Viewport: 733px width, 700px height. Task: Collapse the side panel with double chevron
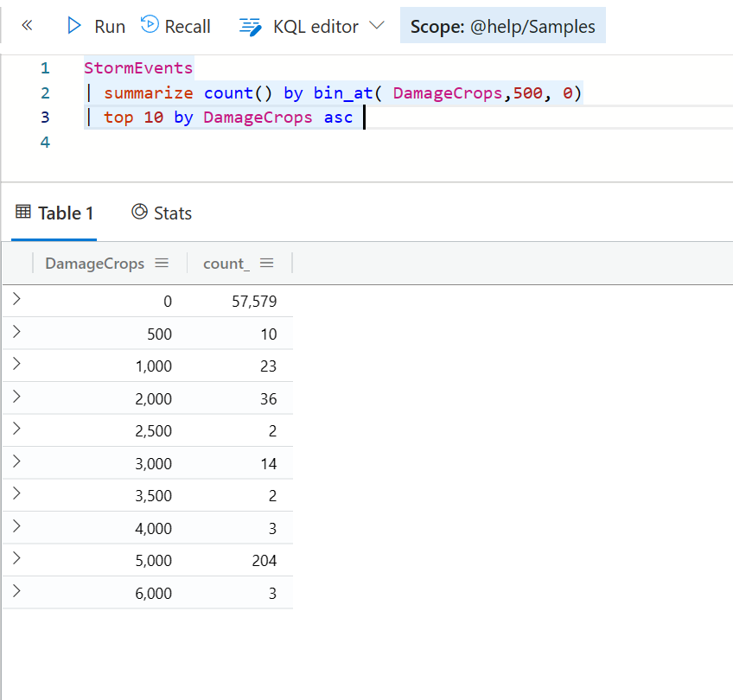click(x=27, y=25)
